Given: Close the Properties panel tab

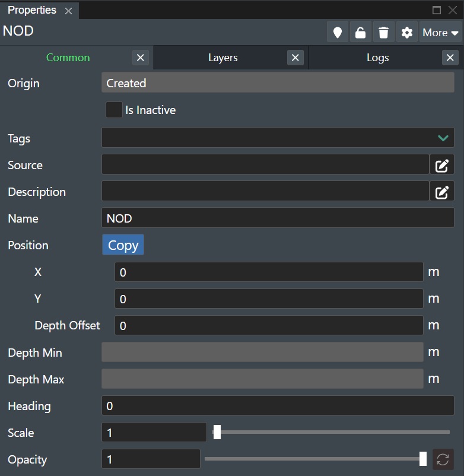Looking at the screenshot, I should click(69, 11).
